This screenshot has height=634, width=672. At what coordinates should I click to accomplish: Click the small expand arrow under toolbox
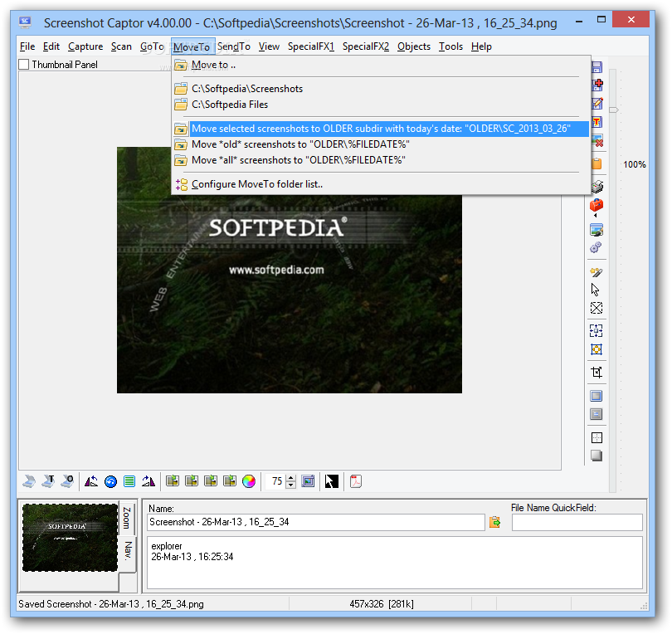596,215
